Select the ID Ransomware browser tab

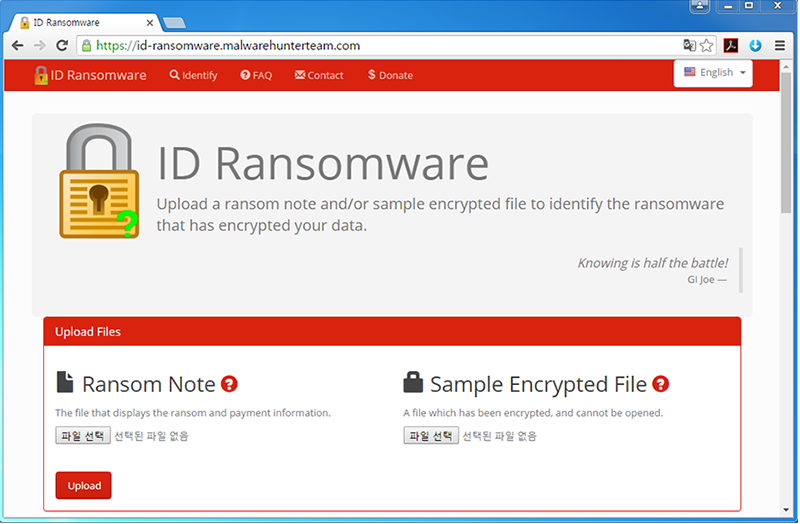pyautogui.click(x=84, y=22)
